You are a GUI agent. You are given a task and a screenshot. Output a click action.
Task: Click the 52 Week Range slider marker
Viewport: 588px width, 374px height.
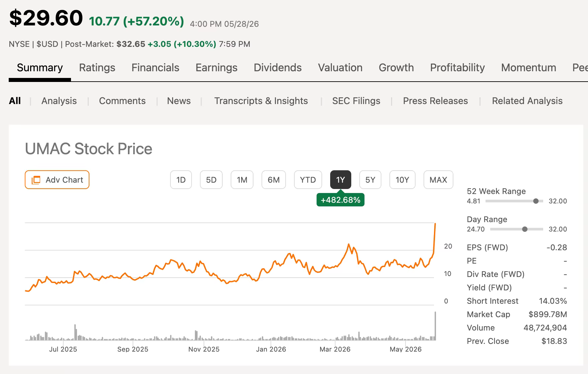(x=536, y=201)
